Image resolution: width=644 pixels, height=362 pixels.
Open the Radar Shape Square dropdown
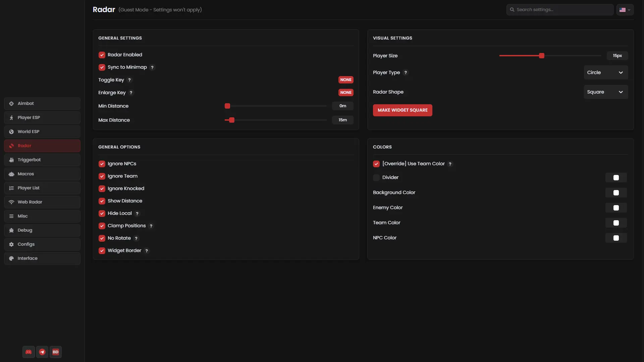tap(606, 92)
